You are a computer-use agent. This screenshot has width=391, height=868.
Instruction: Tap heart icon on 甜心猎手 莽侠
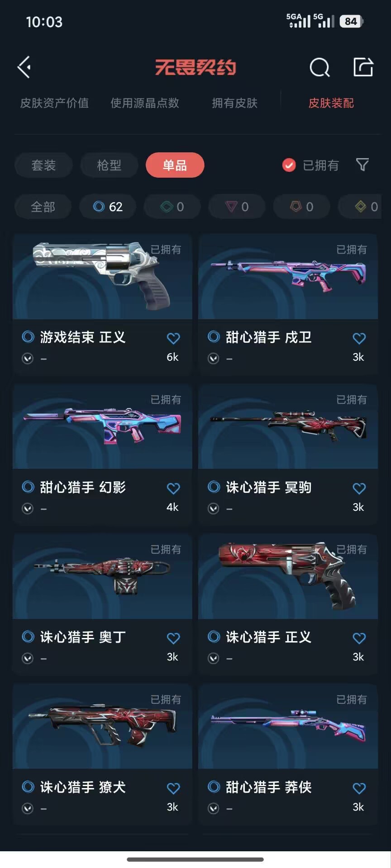tap(359, 788)
